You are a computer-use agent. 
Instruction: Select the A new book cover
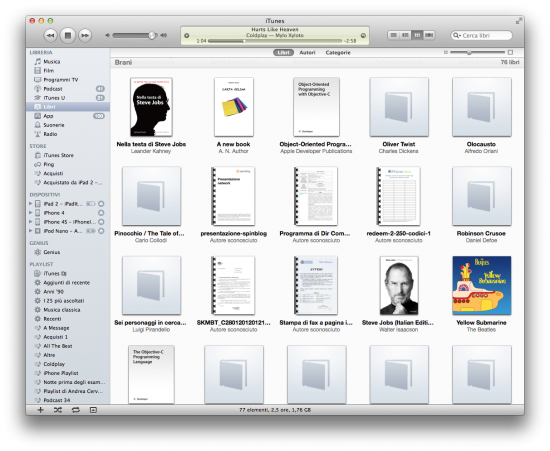(234, 107)
